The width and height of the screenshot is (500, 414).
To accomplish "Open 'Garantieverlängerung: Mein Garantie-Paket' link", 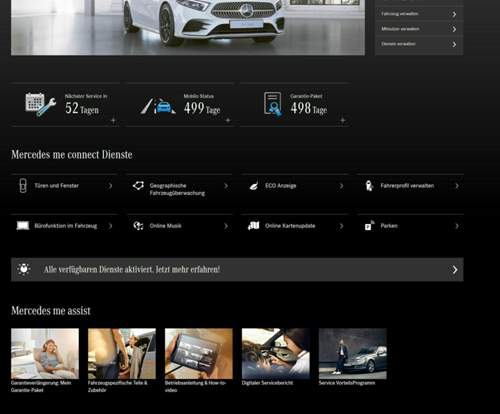I will click(41, 386).
